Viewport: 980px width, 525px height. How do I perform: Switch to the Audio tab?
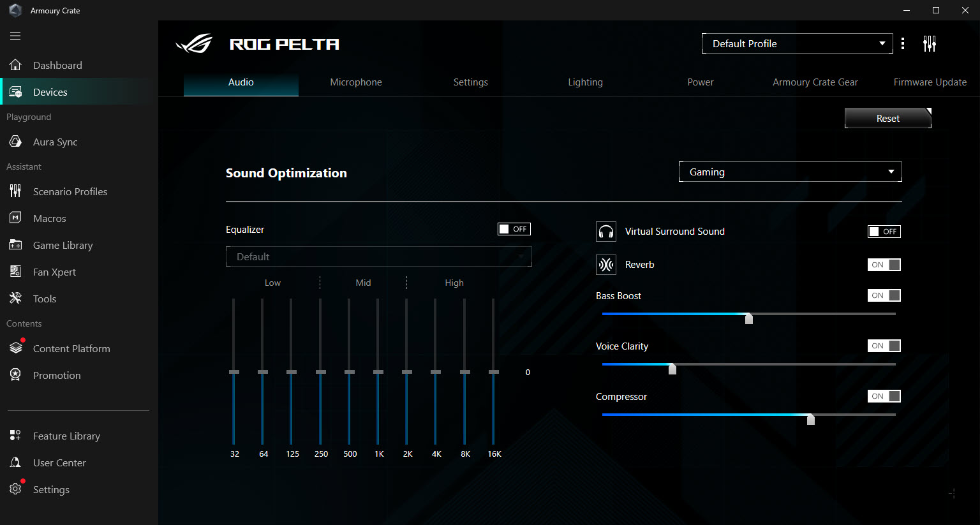pyautogui.click(x=241, y=82)
